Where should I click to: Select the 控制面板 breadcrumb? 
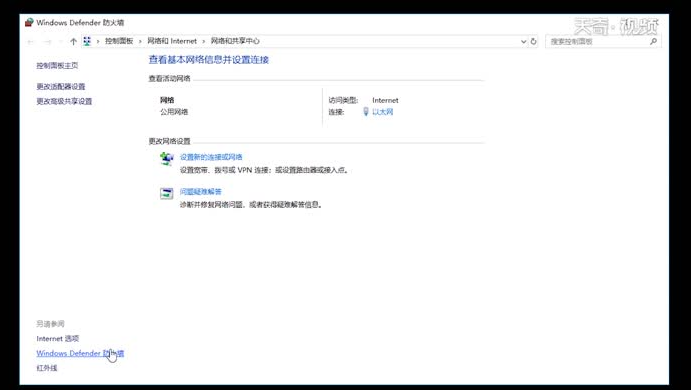(x=119, y=41)
